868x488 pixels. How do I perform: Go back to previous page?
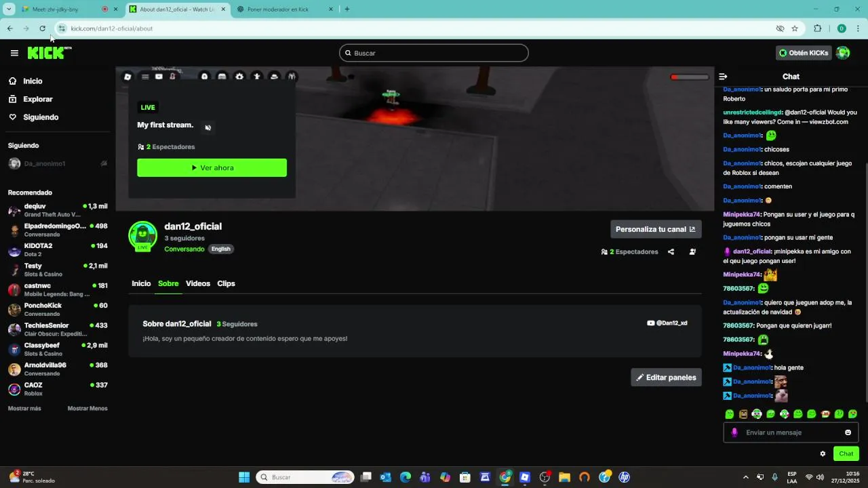pyautogui.click(x=9, y=28)
